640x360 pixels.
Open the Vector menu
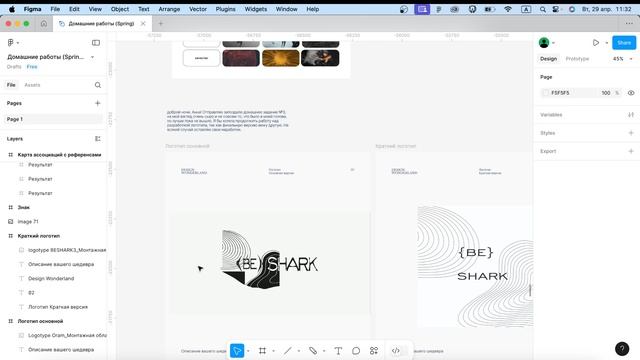[198, 9]
